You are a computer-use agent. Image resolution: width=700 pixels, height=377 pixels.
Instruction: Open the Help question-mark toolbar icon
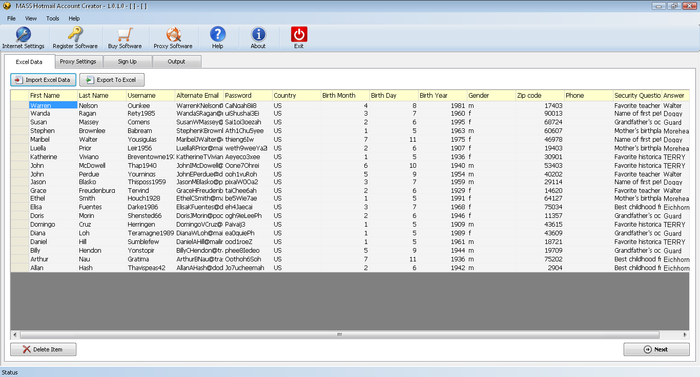click(x=217, y=38)
